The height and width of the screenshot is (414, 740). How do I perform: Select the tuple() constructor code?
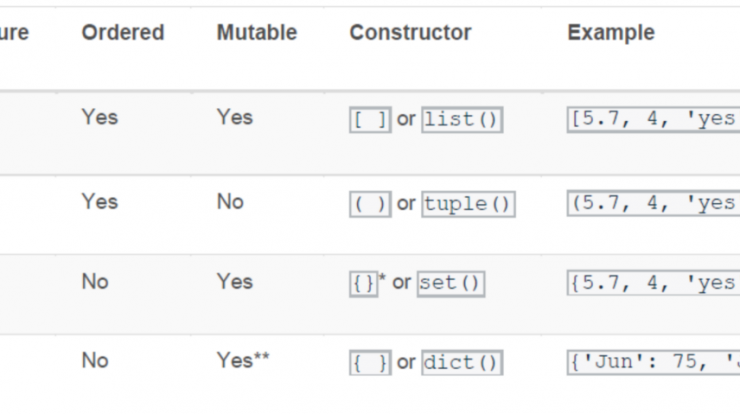click(468, 204)
